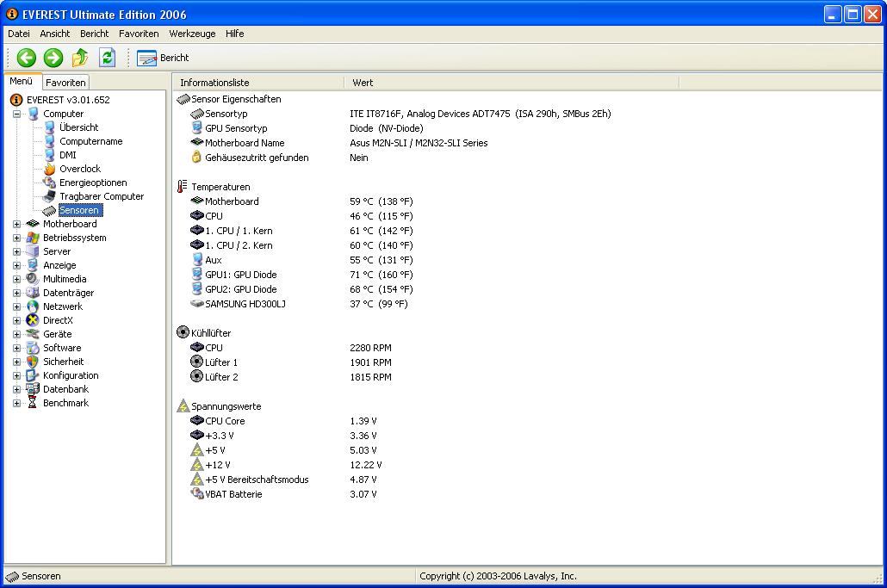Expand the Anzeige tree node
The height and width of the screenshot is (588, 887).
coord(17,265)
